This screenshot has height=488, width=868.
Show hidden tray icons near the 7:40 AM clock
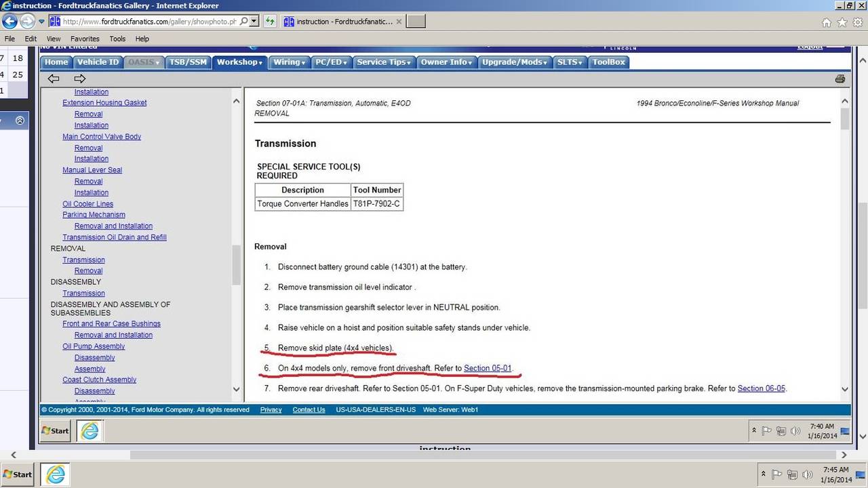point(754,430)
